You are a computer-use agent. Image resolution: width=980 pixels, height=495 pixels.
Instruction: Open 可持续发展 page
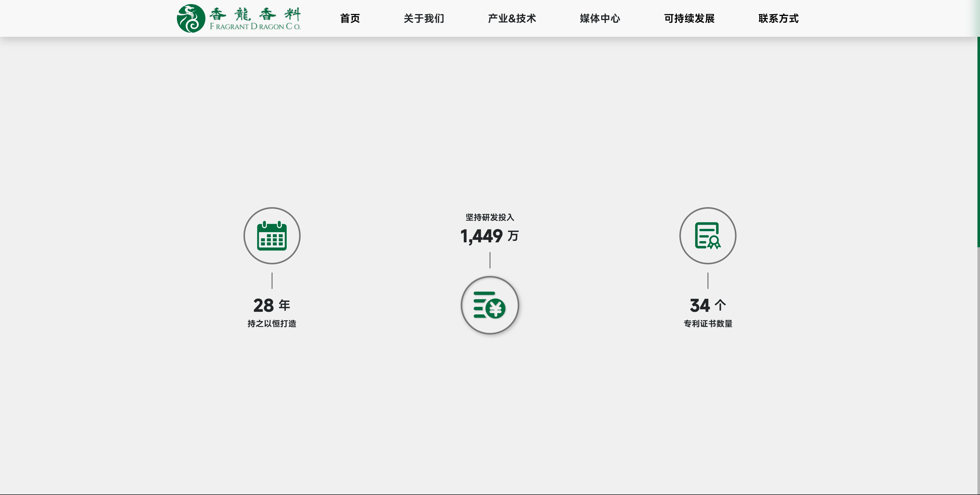pos(689,18)
